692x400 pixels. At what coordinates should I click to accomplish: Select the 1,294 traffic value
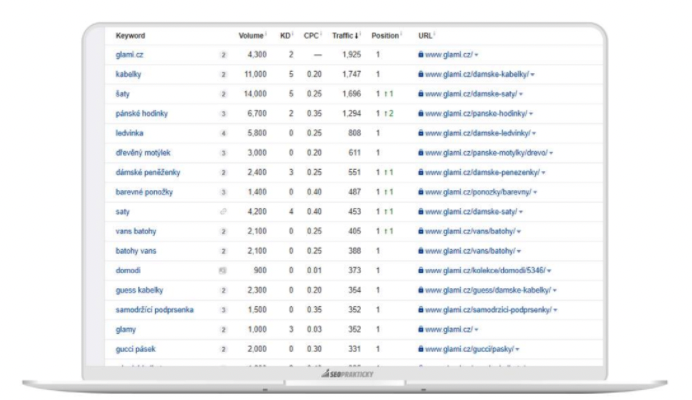pos(351,113)
